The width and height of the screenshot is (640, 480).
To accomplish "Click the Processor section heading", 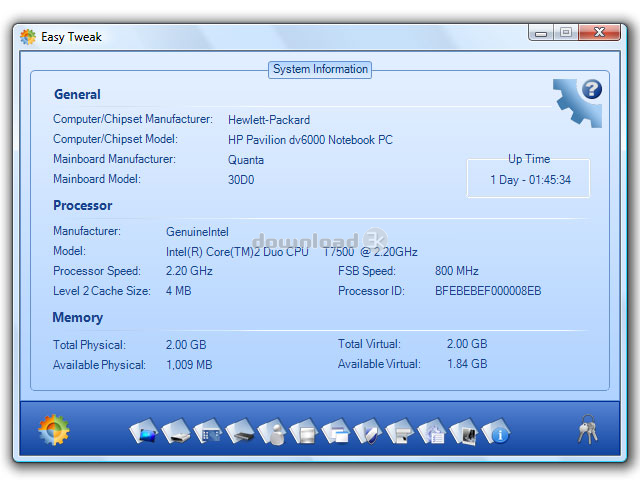I will [82, 206].
